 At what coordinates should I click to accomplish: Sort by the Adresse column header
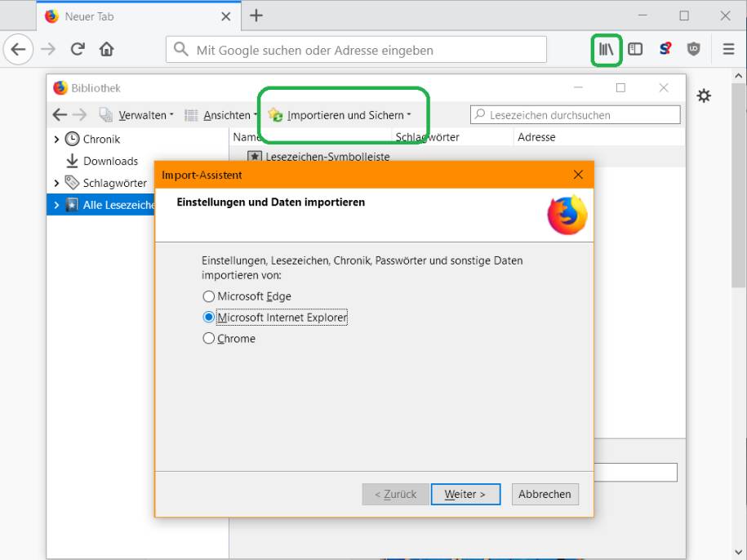[599, 137]
